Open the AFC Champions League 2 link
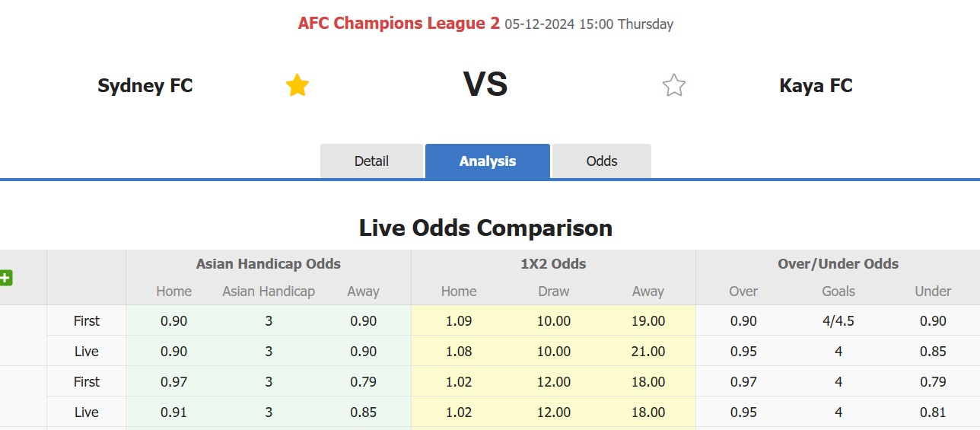This screenshot has width=980, height=430. coord(399,24)
